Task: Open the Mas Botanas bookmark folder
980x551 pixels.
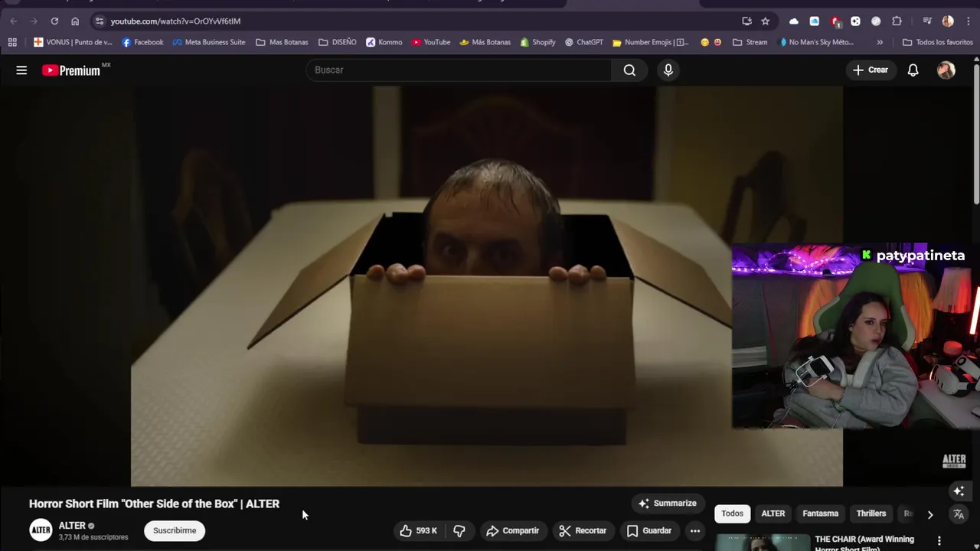Action: [282, 42]
